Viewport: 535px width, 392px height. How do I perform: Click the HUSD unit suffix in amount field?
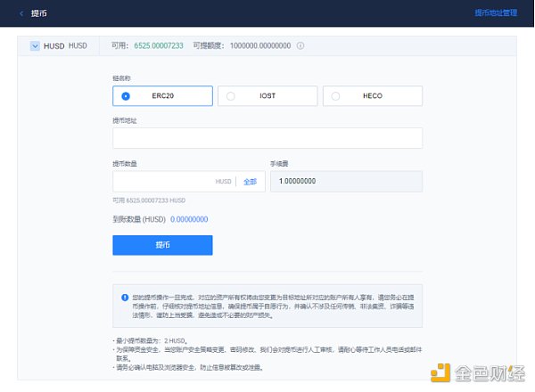223,181
